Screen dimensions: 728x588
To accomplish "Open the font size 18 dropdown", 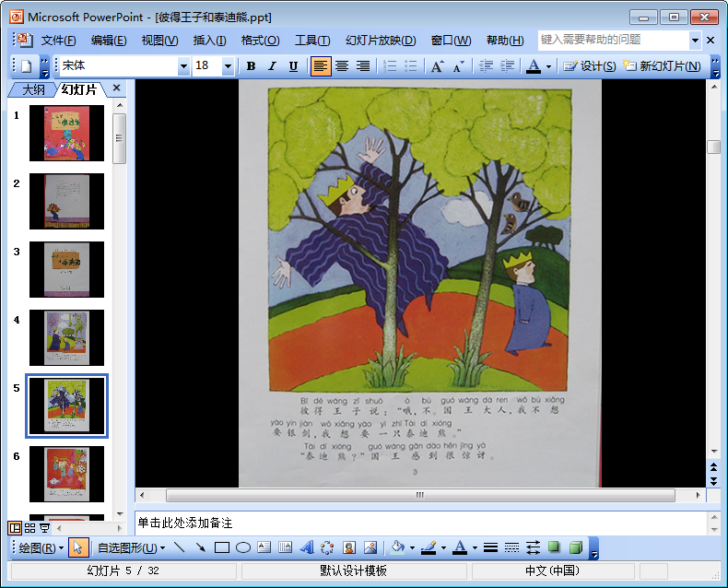I will pyautogui.click(x=228, y=66).
